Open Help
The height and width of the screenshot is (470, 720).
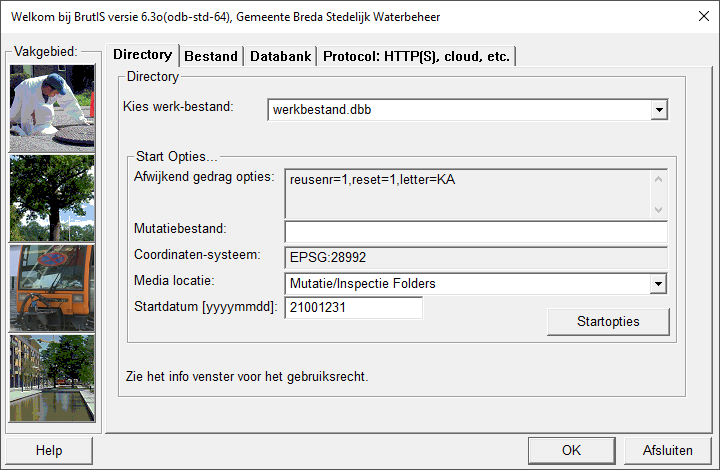(x=49, y=450)
